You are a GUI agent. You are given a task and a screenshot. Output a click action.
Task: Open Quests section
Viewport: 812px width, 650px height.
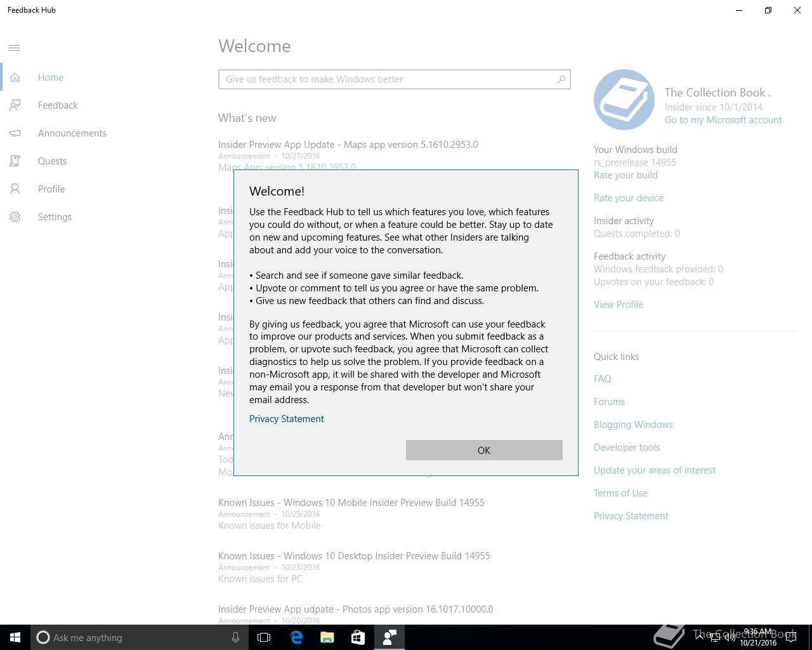[52, 161]
